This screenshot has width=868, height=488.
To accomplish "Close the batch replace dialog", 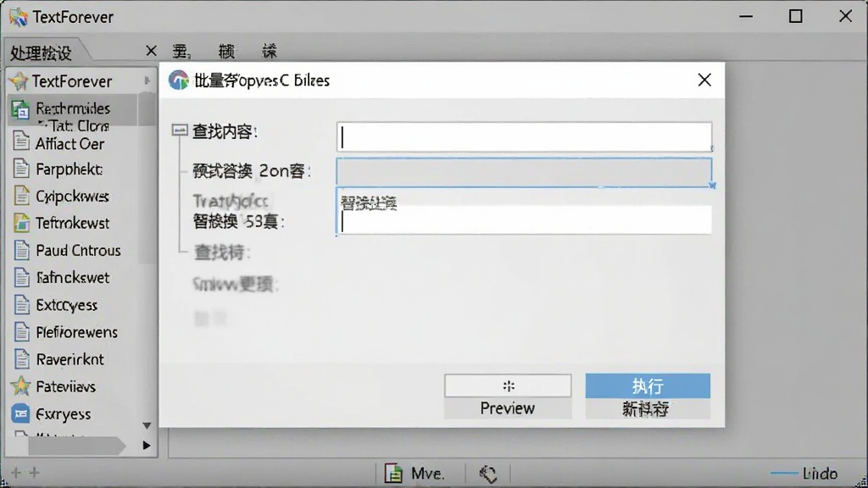I will (704, 80).
